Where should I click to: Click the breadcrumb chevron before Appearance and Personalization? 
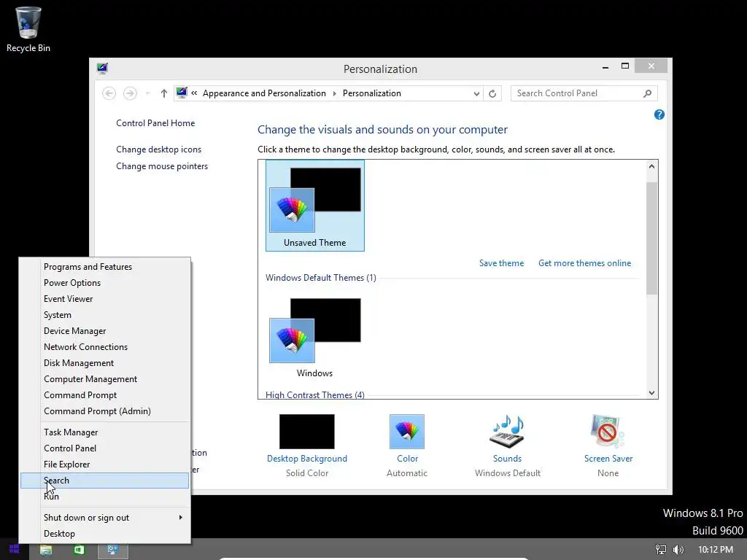[x=194, y=93]
